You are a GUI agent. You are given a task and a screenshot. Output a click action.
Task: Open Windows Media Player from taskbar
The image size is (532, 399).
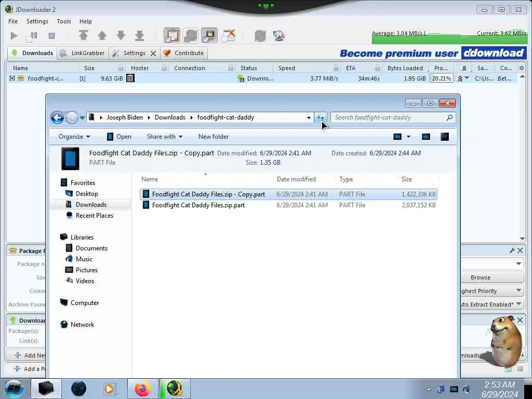point(110,389)
